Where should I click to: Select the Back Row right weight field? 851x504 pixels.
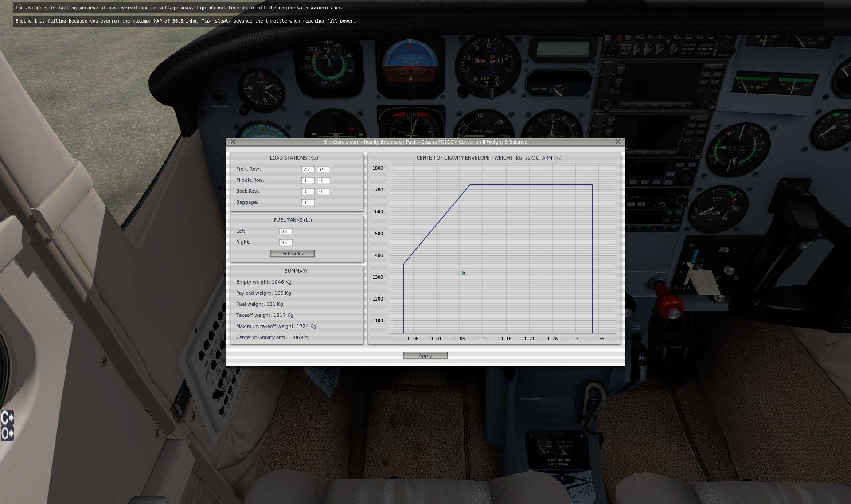(323, 191)
